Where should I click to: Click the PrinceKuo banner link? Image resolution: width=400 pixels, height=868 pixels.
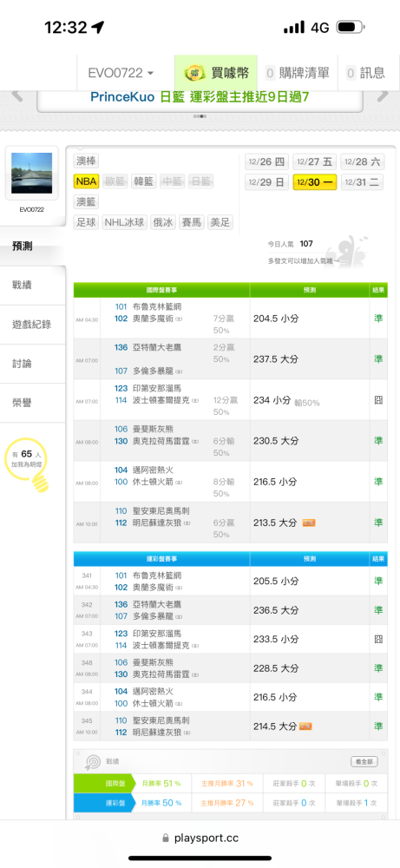[x=200, y=97]
